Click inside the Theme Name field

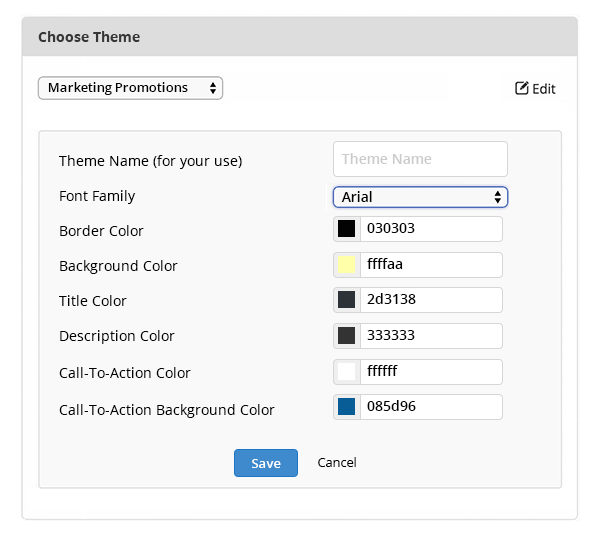coord(420,159)
